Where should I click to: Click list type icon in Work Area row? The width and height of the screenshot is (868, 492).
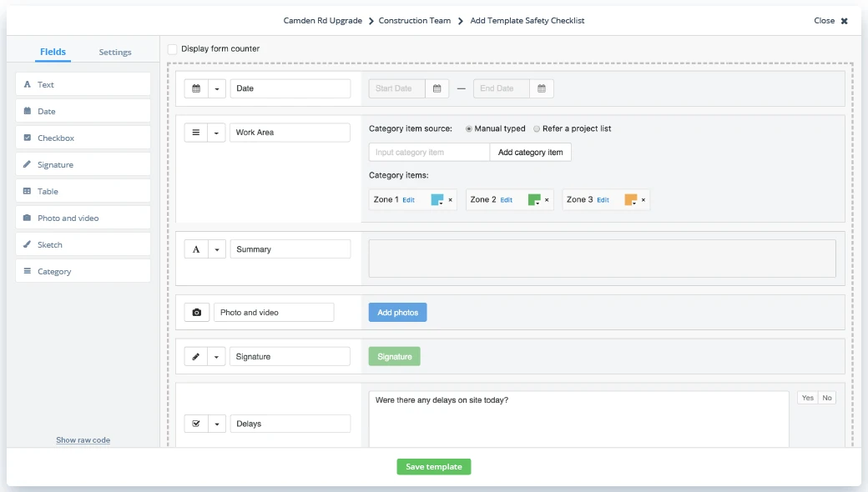coord(196,133)
